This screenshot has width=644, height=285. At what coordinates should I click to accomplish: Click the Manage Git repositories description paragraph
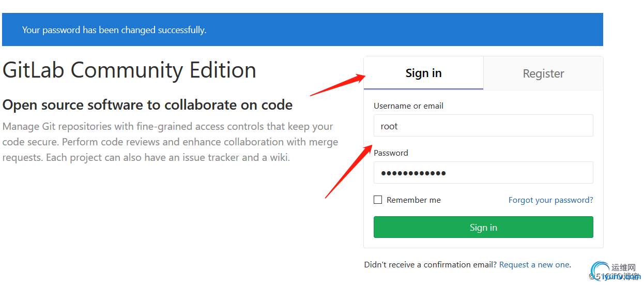pos(170,142)
